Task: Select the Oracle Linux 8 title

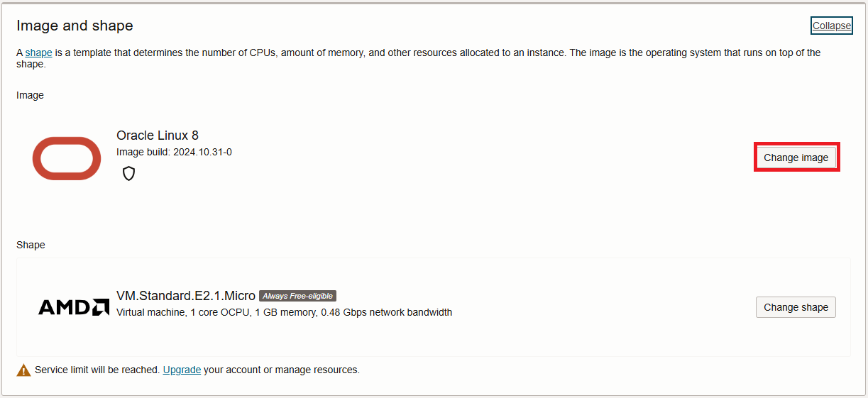Action: pyautogui.click(x=158, y=136)
